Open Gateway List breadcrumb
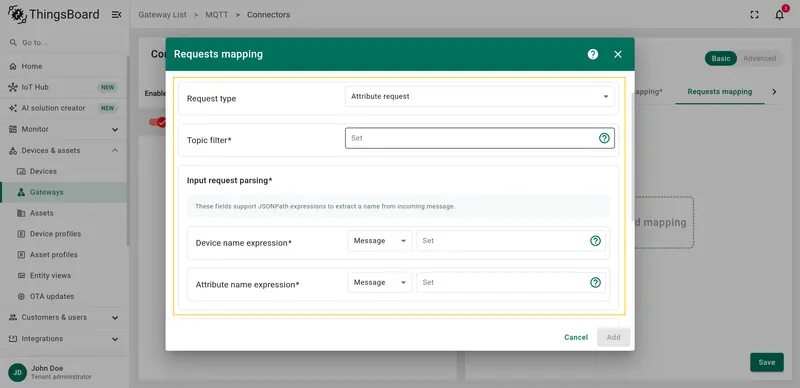The width and height of the screenshot is (800, 388). pos(162,15)
